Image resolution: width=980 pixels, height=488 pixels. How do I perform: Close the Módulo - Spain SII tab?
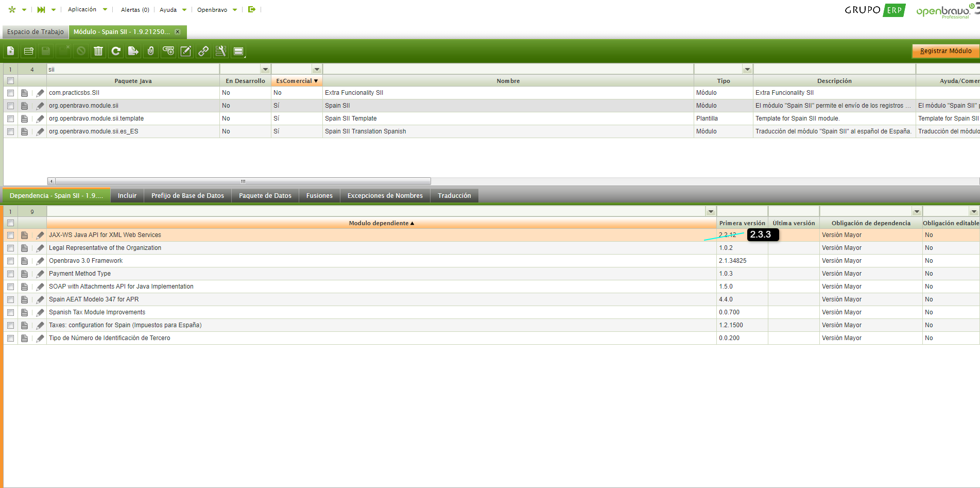178,31
